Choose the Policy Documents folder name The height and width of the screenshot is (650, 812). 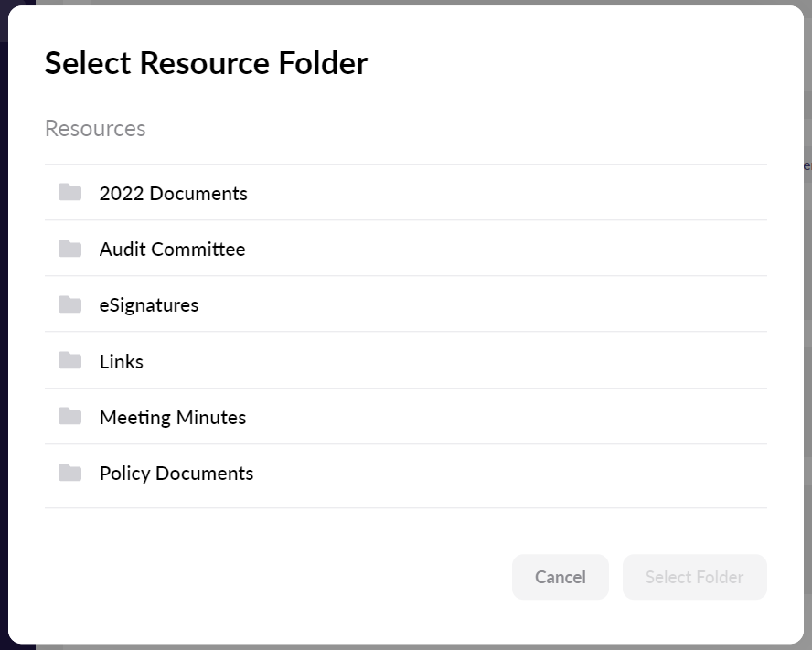176,474
